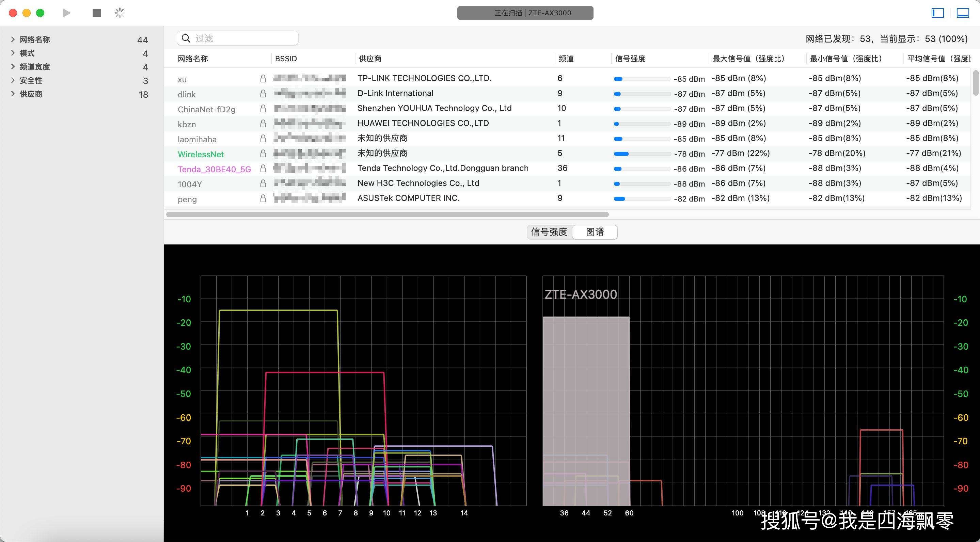Screen dimensions: 980x542
Task: Click the magnifier icon in filter field
Action: (x=186, y=38)
